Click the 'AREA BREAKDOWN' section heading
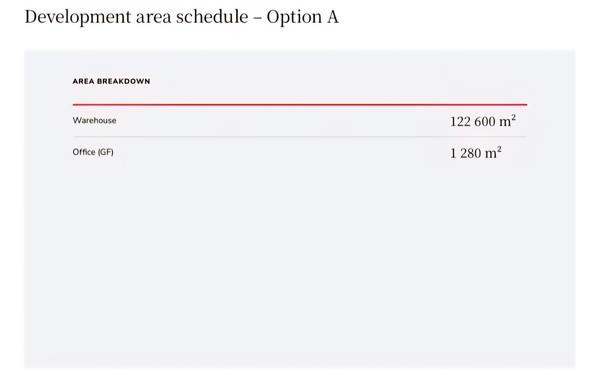600x375 pixels. [111, 81]
